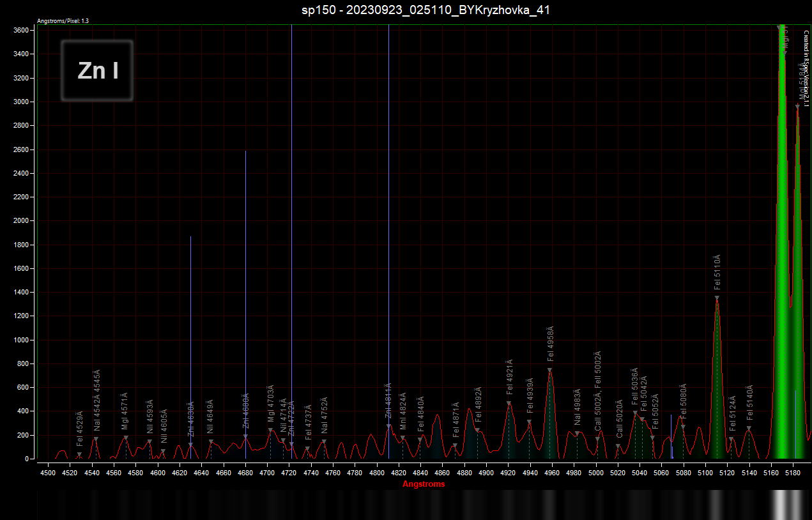The width and height of the screenshot is (812, 520).
Task: Click the FeI 4840Å peak label
Action: pos(420,414)
